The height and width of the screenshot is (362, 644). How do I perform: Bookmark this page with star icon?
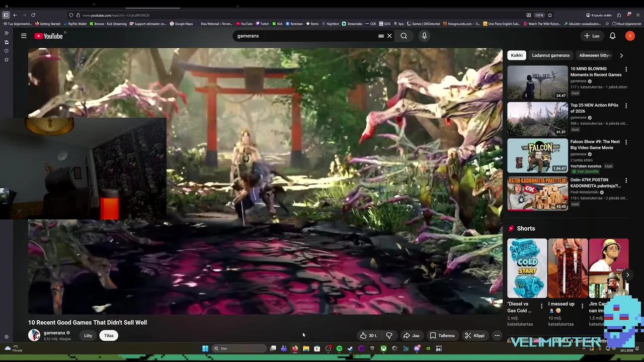click(x=550, y=15)
